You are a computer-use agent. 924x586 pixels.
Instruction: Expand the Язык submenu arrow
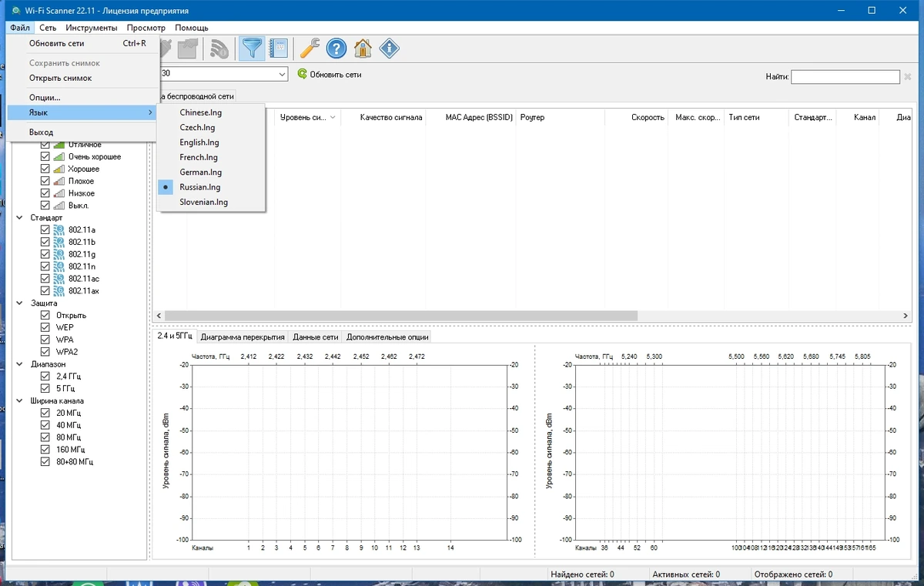click(150, 113)
